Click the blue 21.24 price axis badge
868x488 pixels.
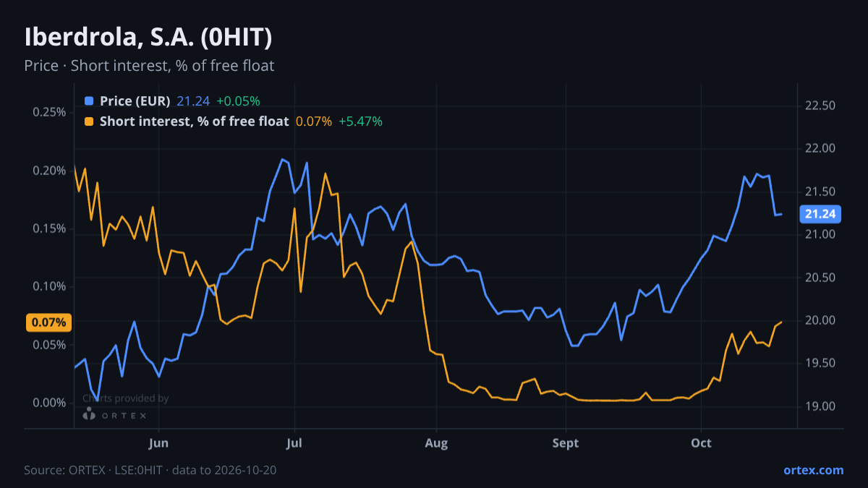pos(820,214)
